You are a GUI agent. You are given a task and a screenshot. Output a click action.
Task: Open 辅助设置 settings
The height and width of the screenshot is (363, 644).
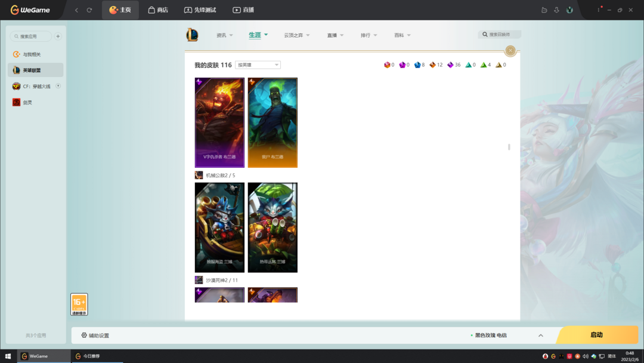pos(95,336)
